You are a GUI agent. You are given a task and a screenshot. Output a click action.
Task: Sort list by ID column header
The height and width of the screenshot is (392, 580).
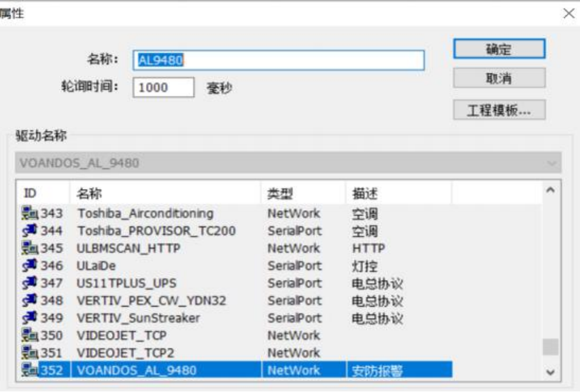coord(43,193)
